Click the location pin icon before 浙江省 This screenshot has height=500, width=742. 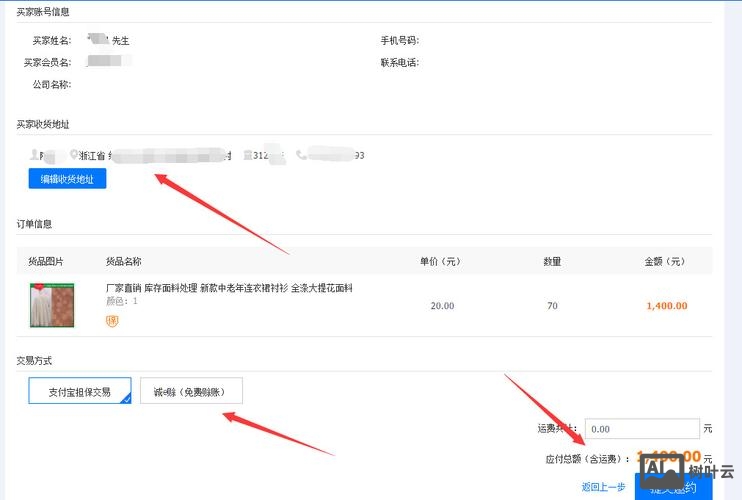(x=73, y=156)
